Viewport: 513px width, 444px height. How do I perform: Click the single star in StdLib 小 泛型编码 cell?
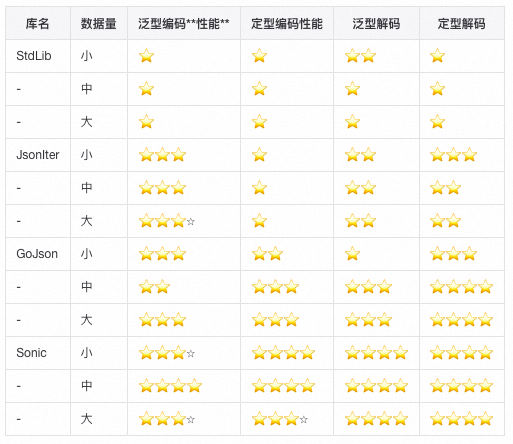pos(147,56)
